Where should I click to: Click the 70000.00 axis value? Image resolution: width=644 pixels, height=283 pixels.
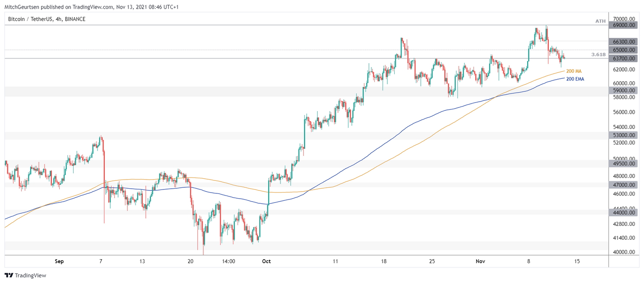point(624,19)
